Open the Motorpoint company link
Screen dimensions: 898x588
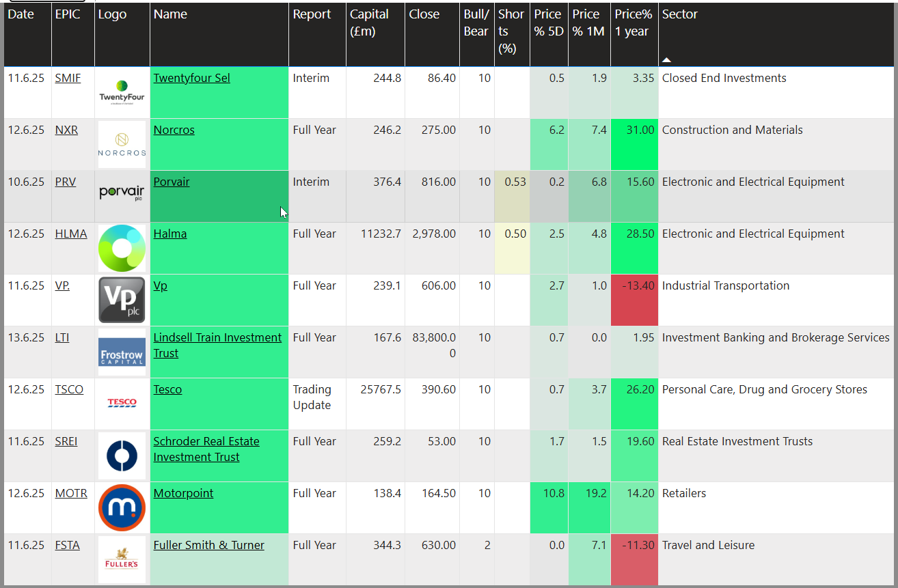click(183, 493)
